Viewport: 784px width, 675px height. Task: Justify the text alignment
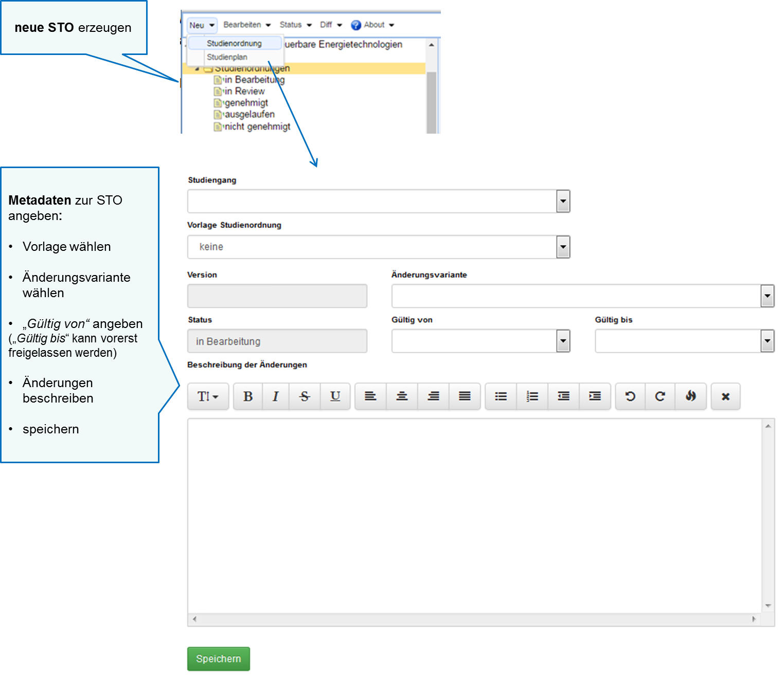465,396
